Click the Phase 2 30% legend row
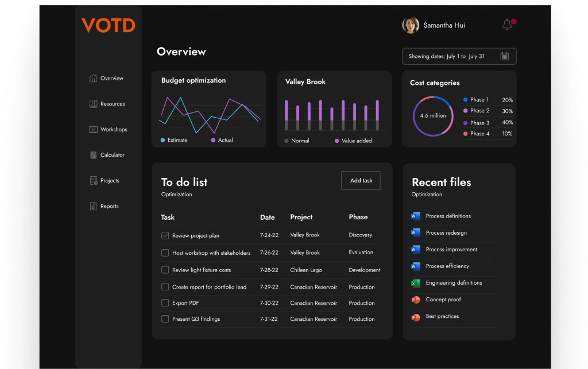This screenshot has height=369, width=588. (x=488, y=111)
